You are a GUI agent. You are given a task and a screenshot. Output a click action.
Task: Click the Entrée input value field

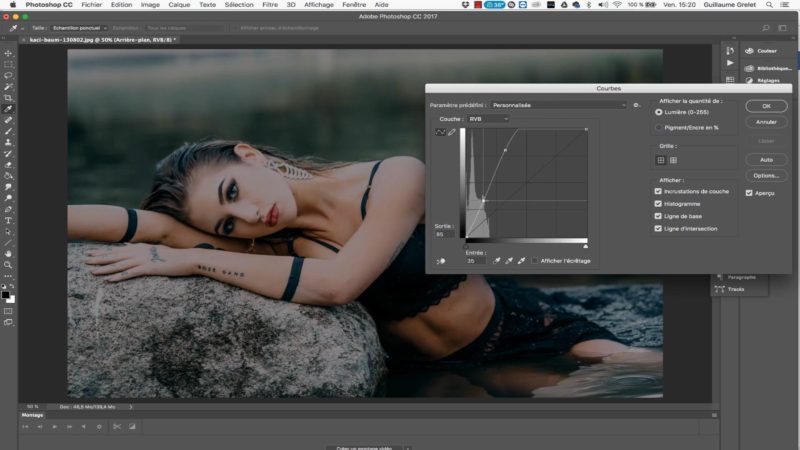pyautogui.click(x=474, y=261)
